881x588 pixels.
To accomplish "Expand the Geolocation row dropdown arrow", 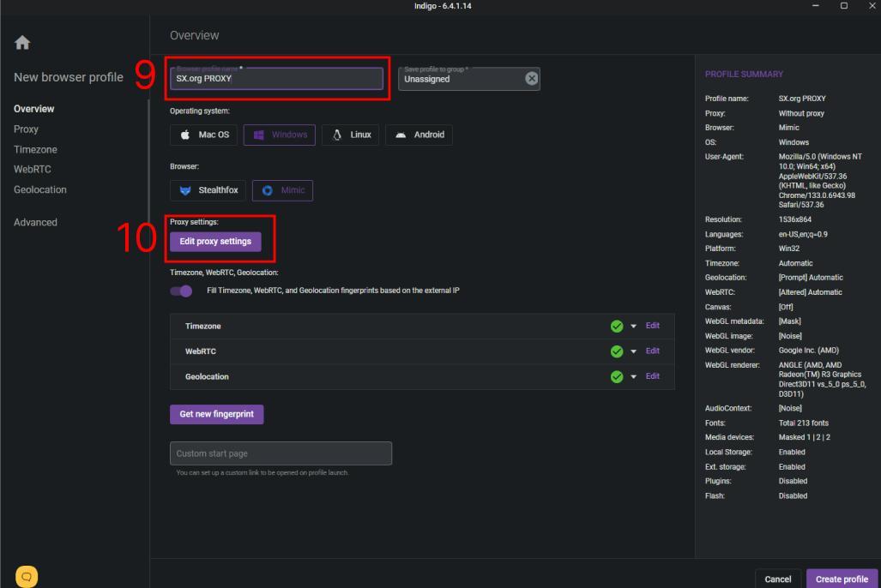I will (x=633, y=376).
